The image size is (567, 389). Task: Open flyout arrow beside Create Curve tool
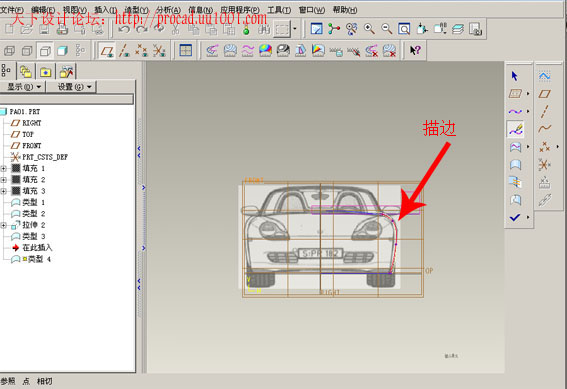pyautogui.click(x=528, y=111)
